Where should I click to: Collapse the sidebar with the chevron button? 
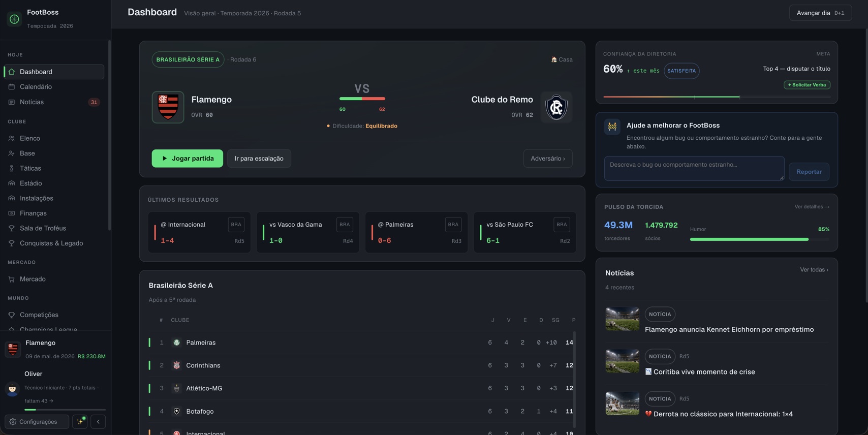tap(98, 422)
